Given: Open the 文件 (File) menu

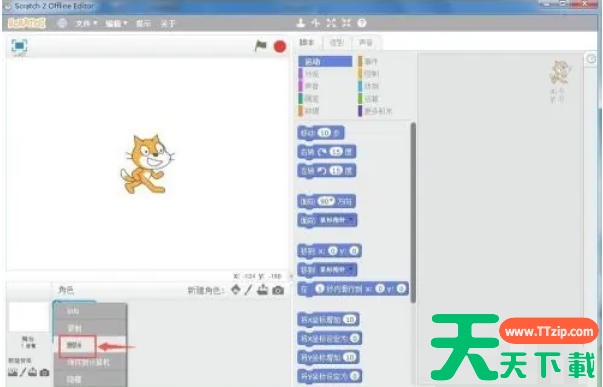Looking at the screenshot, I should pos(86,23).
